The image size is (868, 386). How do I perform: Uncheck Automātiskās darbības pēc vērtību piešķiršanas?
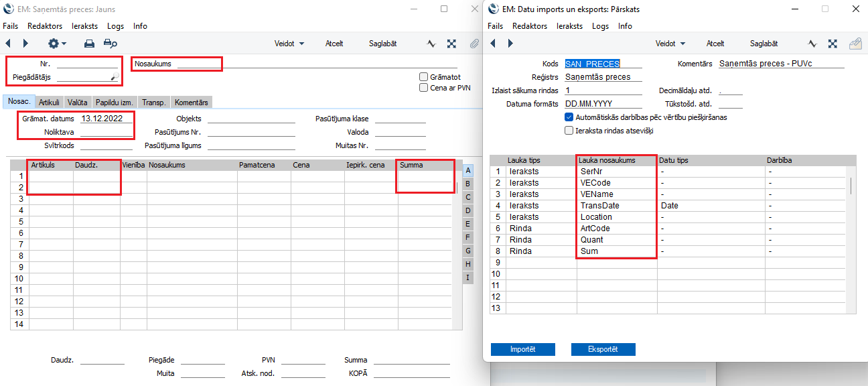[x=569, y=117]
